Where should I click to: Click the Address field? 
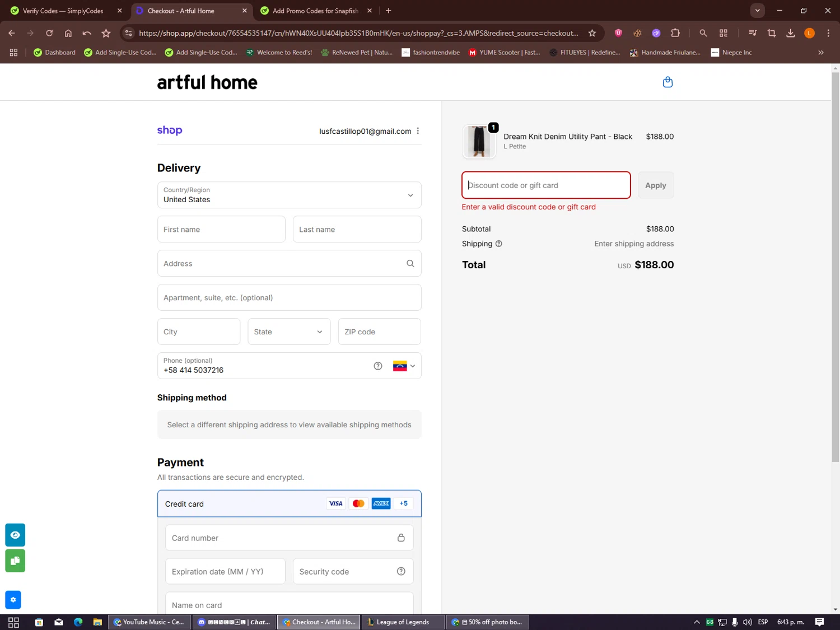pos(289,263)
